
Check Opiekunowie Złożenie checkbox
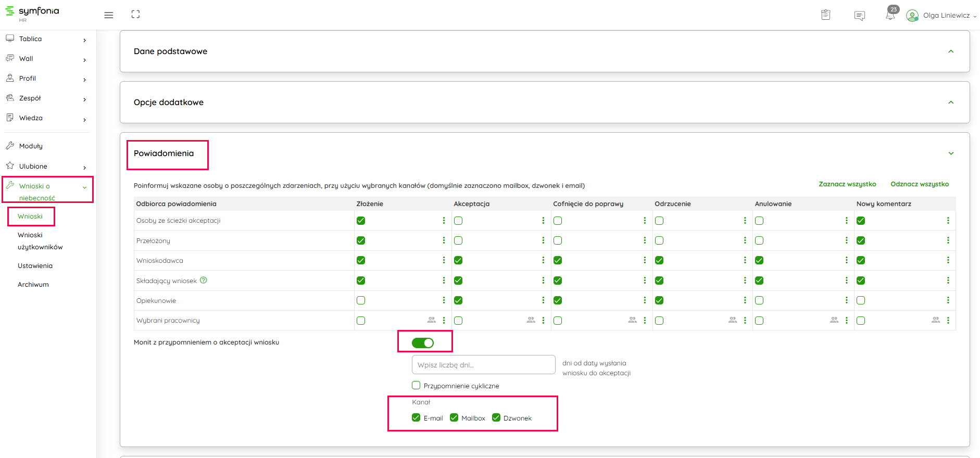click(361, 300)
